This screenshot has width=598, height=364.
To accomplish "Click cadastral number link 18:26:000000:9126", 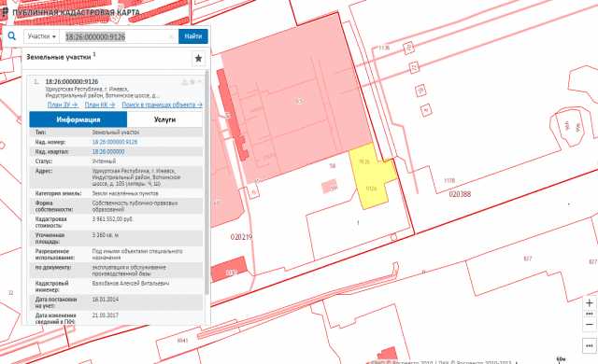I will [x=115, y=142].
